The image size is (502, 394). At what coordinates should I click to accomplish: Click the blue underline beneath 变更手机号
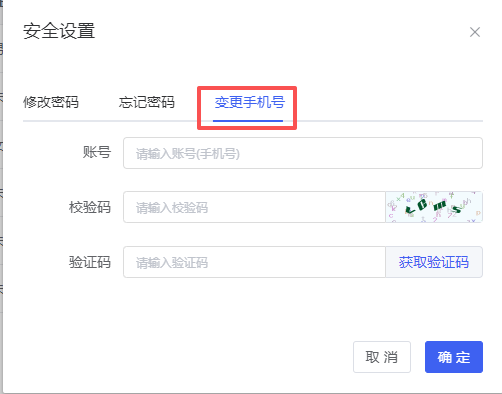tap(248, 121)
